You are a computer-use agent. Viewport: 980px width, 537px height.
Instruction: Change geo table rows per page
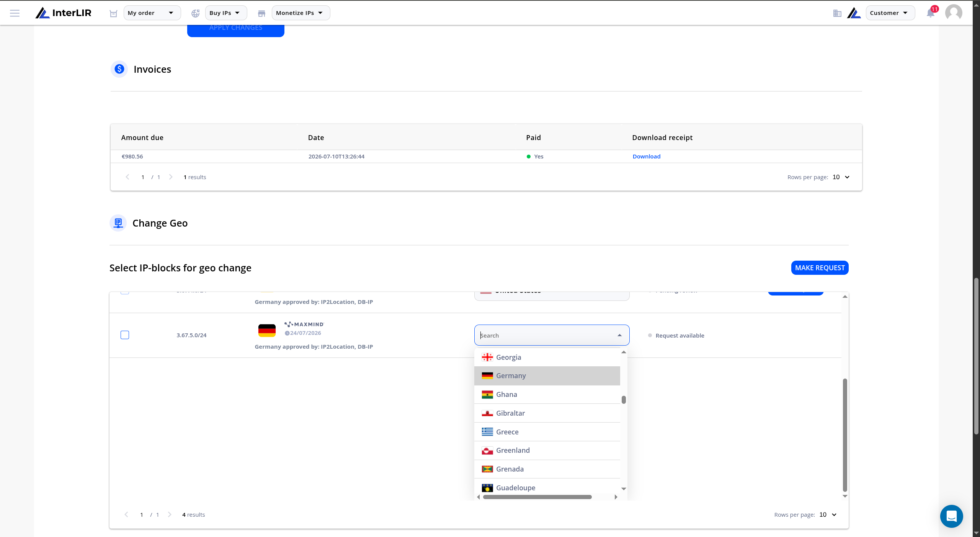828,514
